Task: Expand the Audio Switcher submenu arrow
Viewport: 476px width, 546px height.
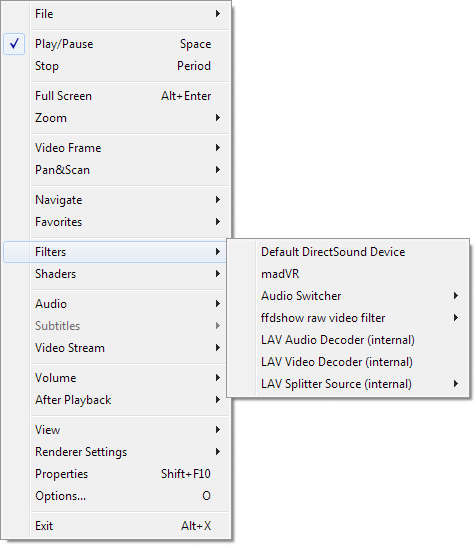Action: tap(455, 296)
